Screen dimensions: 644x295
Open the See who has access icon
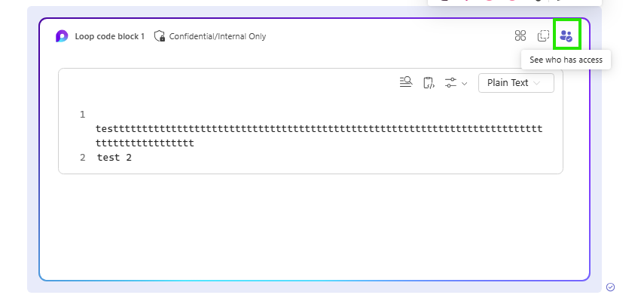coord(566,35)
